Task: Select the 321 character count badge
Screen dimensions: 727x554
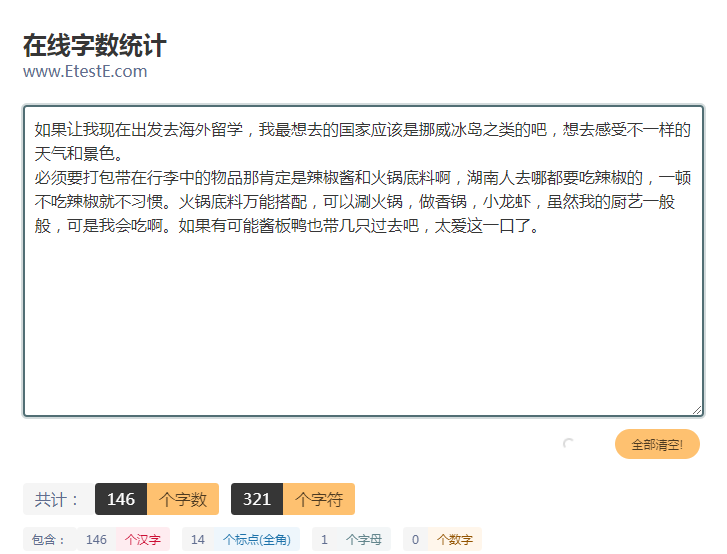Action: pos(257,499)
